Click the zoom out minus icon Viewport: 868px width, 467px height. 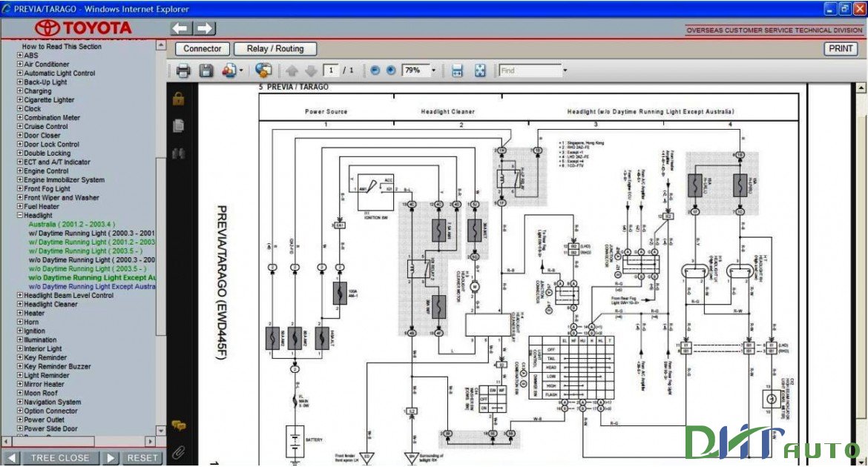pyautogui.click(x=375, y=70)
